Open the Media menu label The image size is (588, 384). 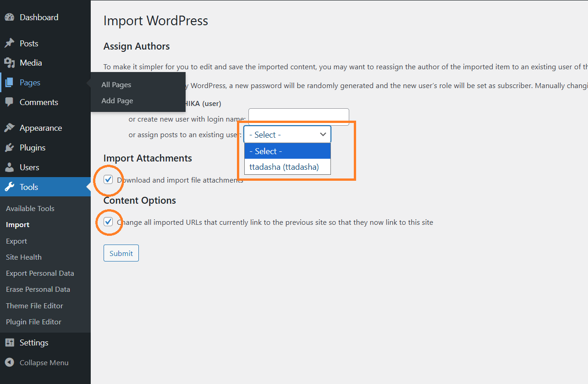[31, 63]
